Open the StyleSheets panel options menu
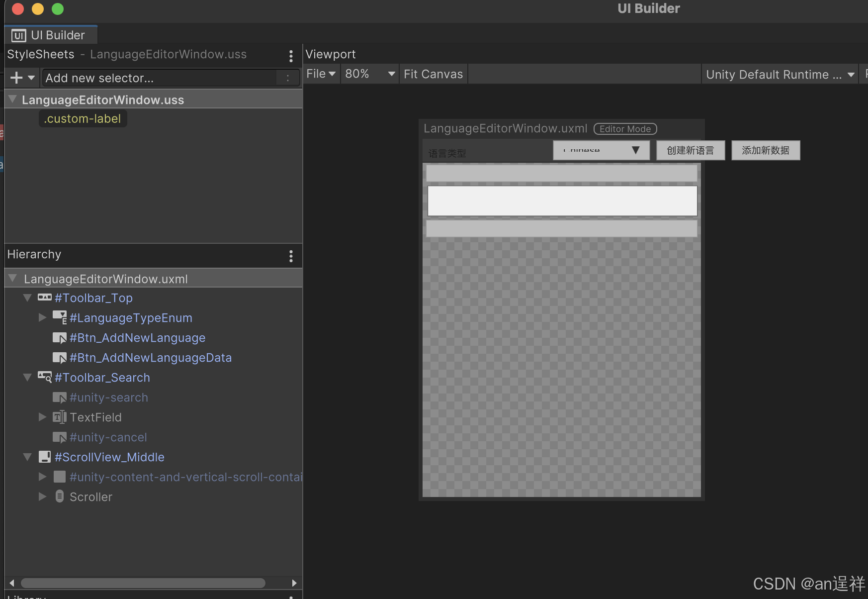Image resolution: width=868 pixels, height=599 pixels. [291, 56]
